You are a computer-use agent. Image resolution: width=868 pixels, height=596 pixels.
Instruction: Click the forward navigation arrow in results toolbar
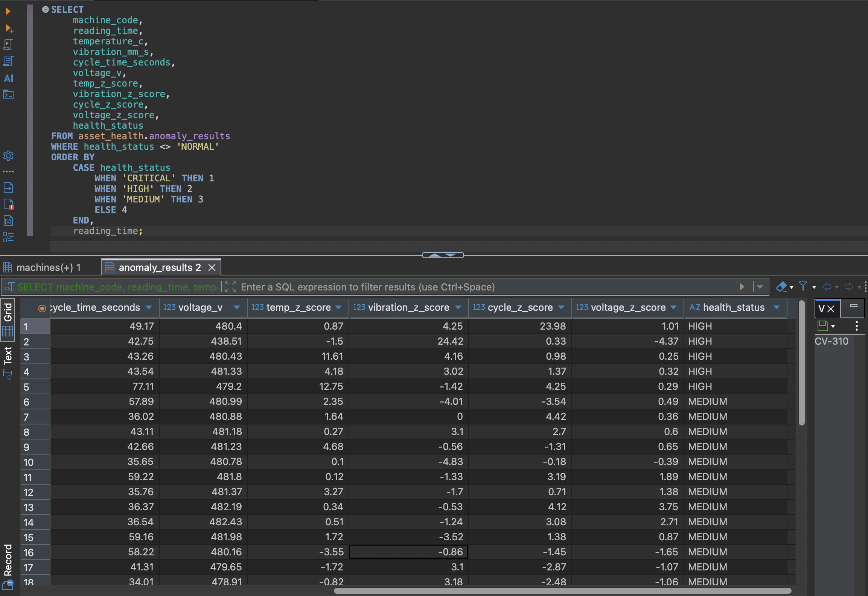click(849, 287)
